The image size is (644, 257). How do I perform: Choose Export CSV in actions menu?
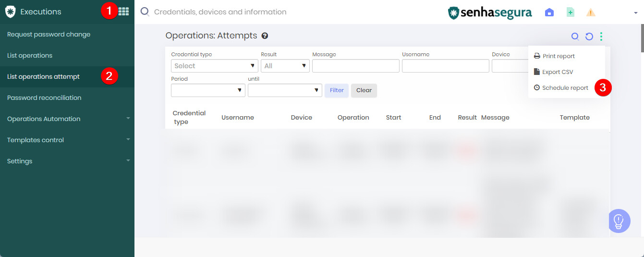tap(566, 72)
